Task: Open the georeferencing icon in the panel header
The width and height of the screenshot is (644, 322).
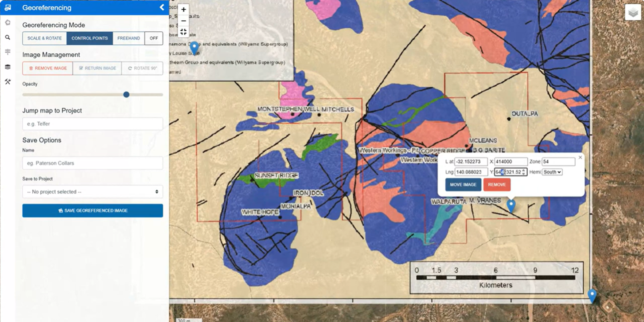Action: coord(8,8)
